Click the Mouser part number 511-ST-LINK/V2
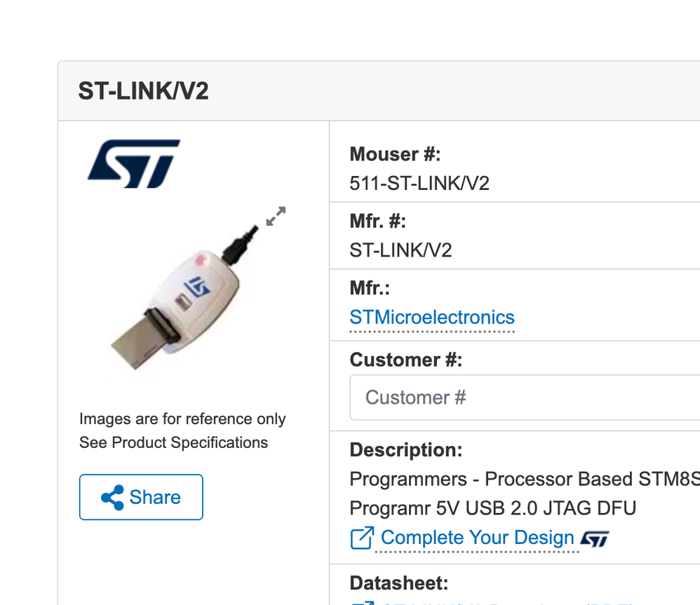The width and height of the screenshot is (700, 605). pos(419,183)
